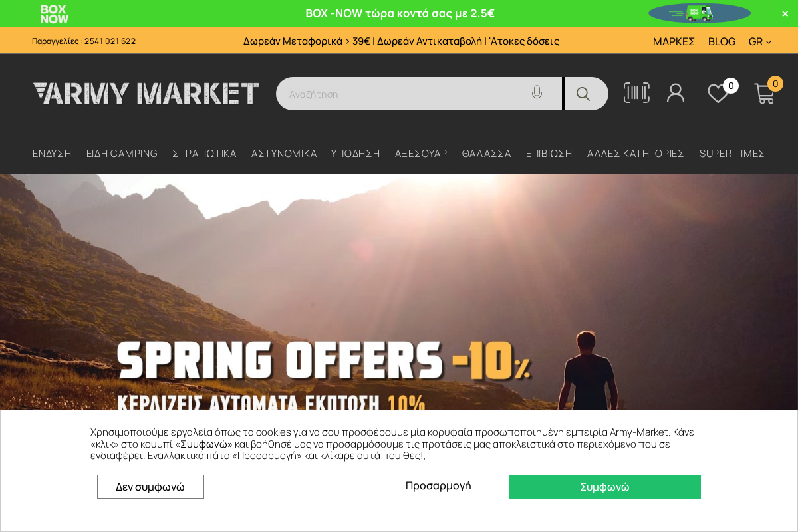Go to Army Market logo homepage
798x532 pixels.
click(x=146, y=94)
